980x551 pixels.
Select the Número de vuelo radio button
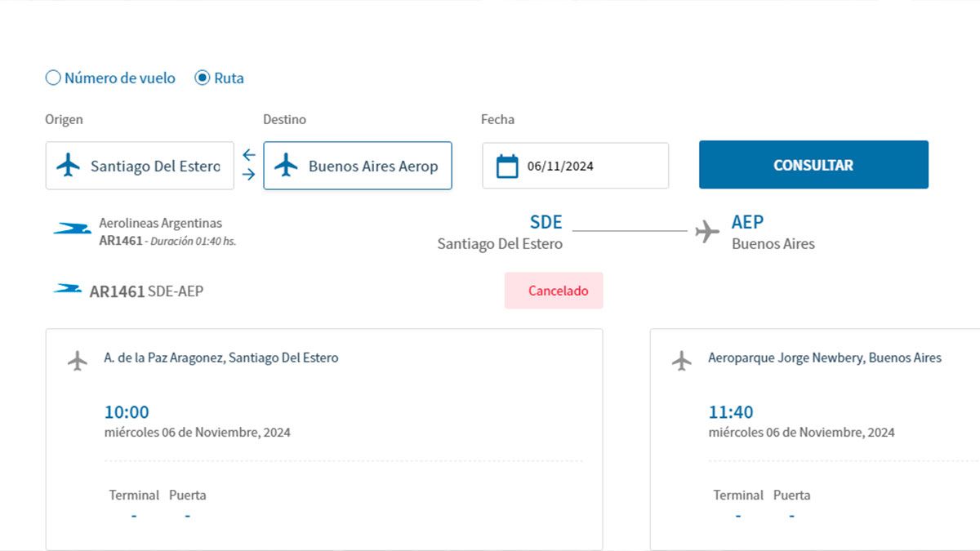[53, 78]
